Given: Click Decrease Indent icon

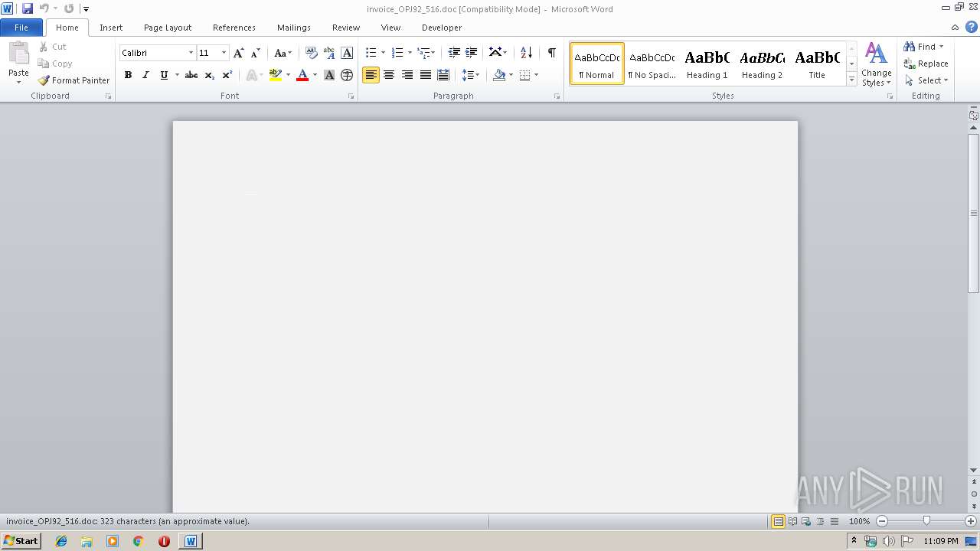Looking at the screenshot, I should coord(454,53).
